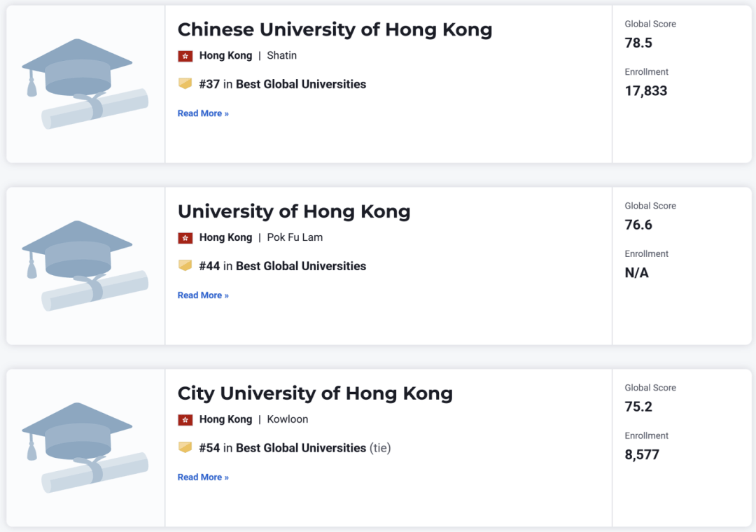Click the 78.5 Global Score value
Viewport: 756px width, 532px height.
638,43
